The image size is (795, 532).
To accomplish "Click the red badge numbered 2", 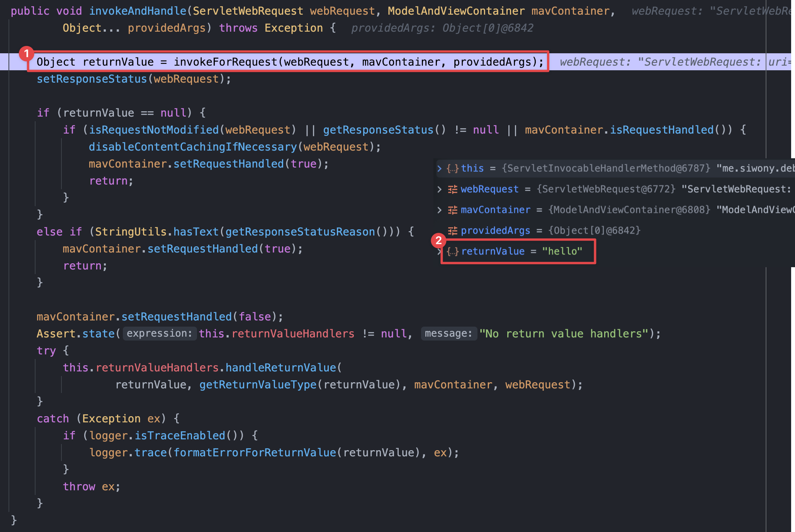I will point(438,241).
